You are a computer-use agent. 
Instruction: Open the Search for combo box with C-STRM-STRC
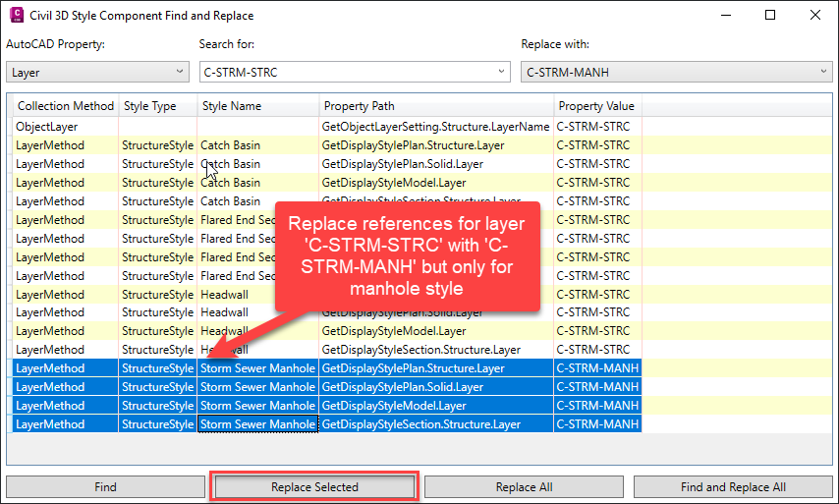point(355,73)
